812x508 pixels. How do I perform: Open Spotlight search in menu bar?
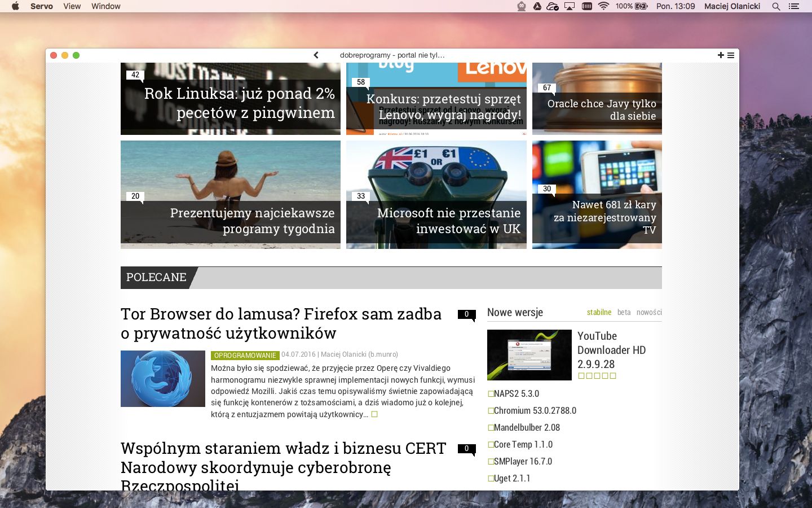pos(776,6)
